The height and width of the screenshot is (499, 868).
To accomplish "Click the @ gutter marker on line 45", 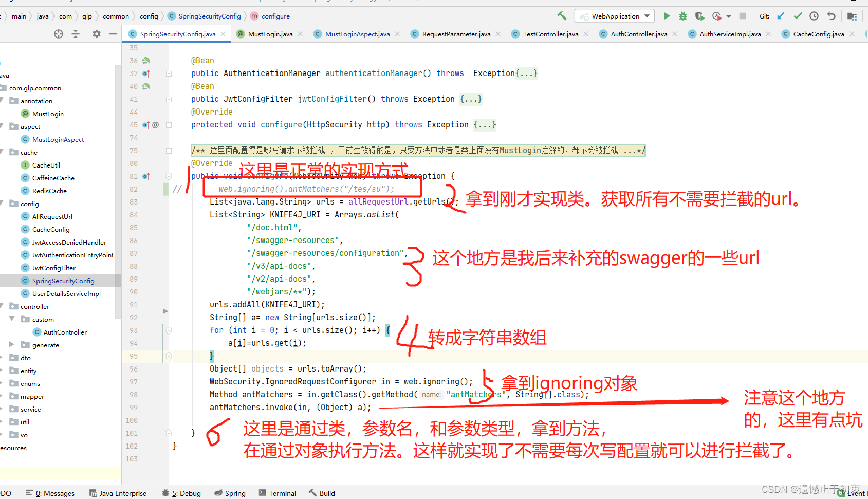I will 155,125.
